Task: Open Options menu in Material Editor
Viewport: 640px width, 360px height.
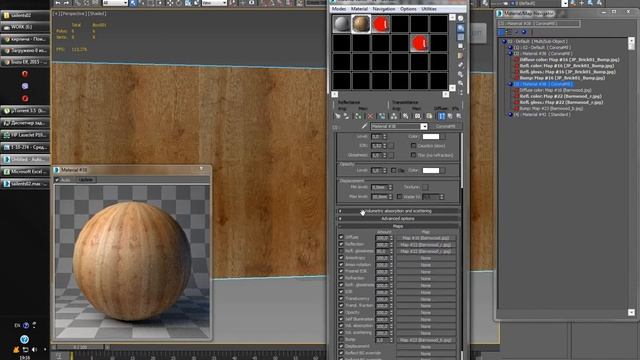Action: (x=408, y=9)
